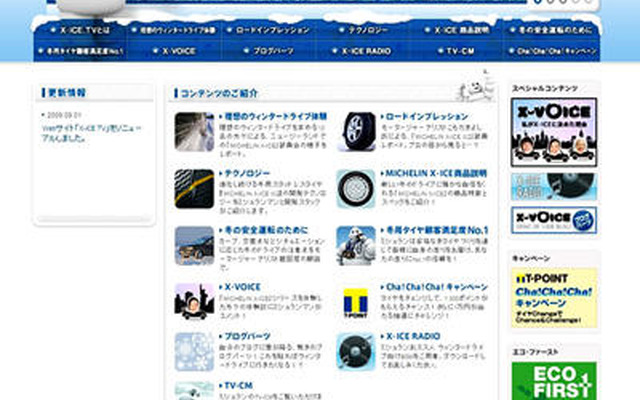
Task: Click the Michelin Man 顧客満足度No.1 thumbnail
Action: [x=356, y=246]
